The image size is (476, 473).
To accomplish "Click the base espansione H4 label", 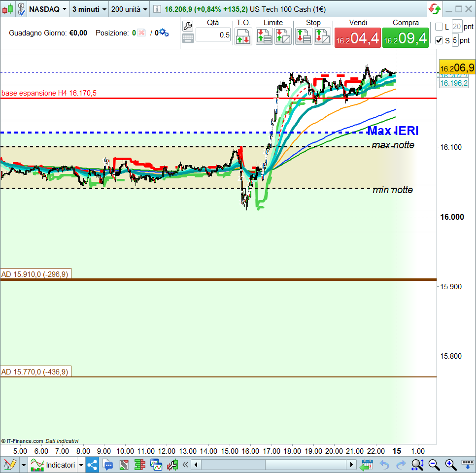I will (x=49, y=93).
